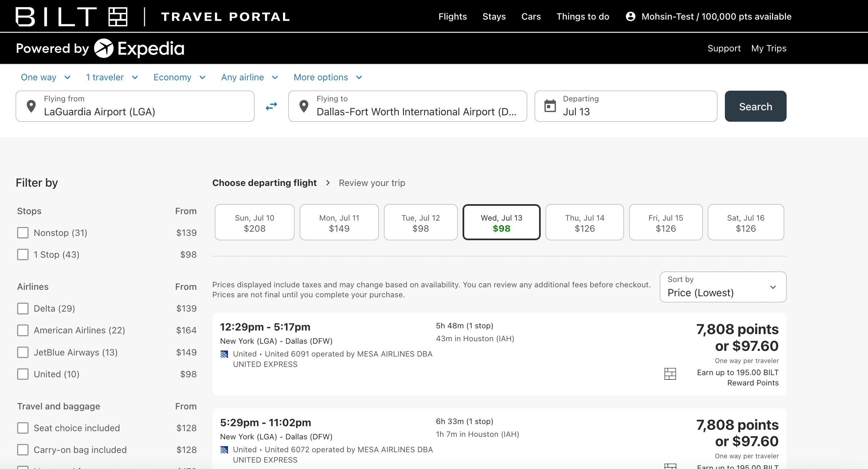
Task: Expand the More options dropdown
Action: point(327,77)
